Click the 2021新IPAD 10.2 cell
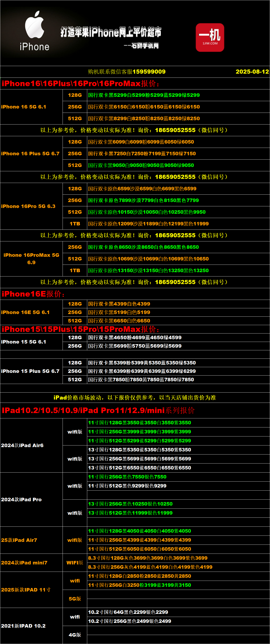 click(x=31, y=626)
